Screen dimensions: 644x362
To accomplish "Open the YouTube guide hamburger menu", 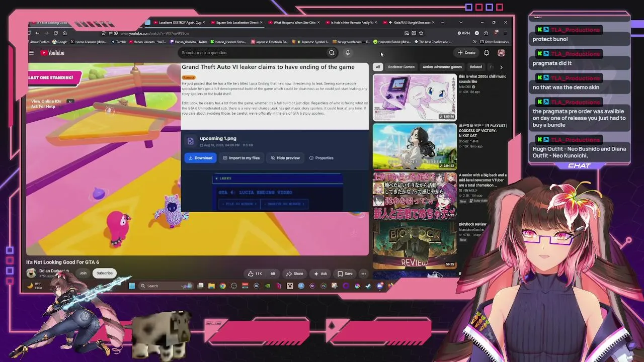I will pyautogui.click(x=31, y=53).
